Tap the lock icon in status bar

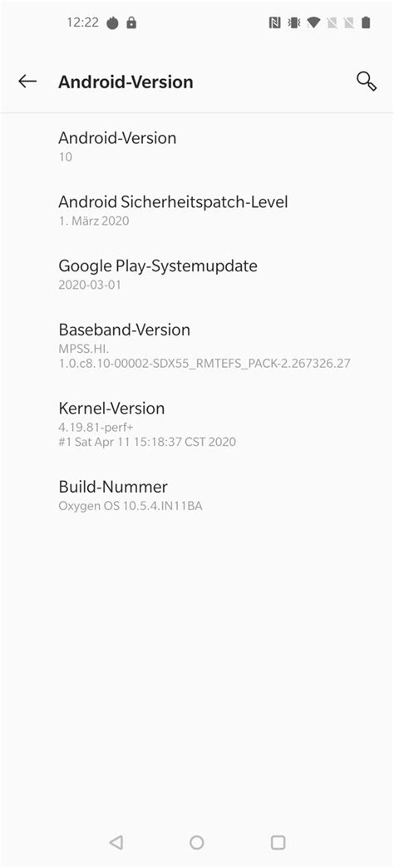131,22
